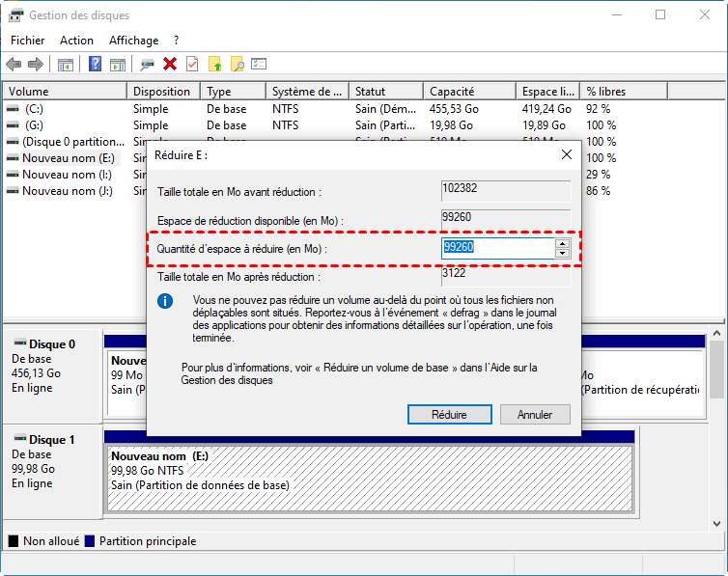Click available shrink space field 99260
The height and width of the screenshot is (576, 728).
[x=506, y=219]
